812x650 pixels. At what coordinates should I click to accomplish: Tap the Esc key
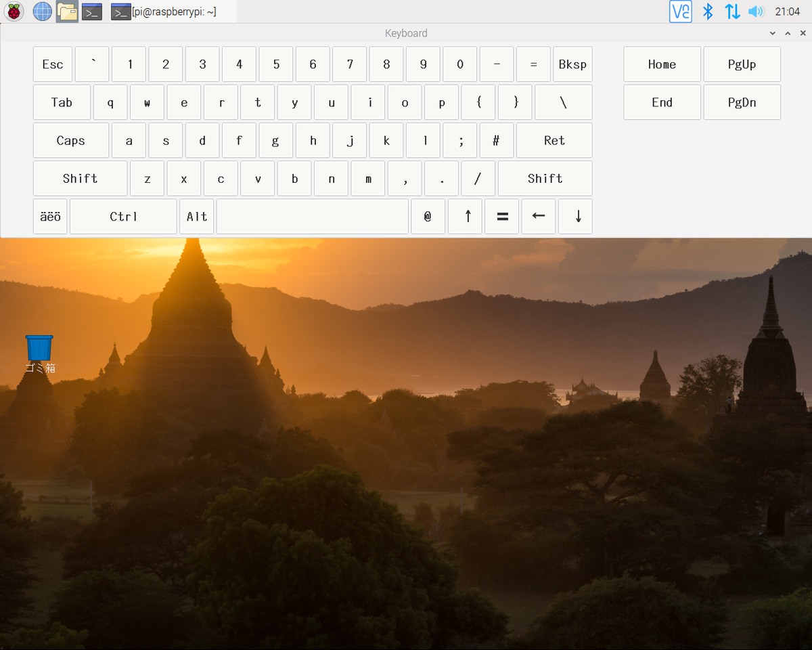click(53, 64)
